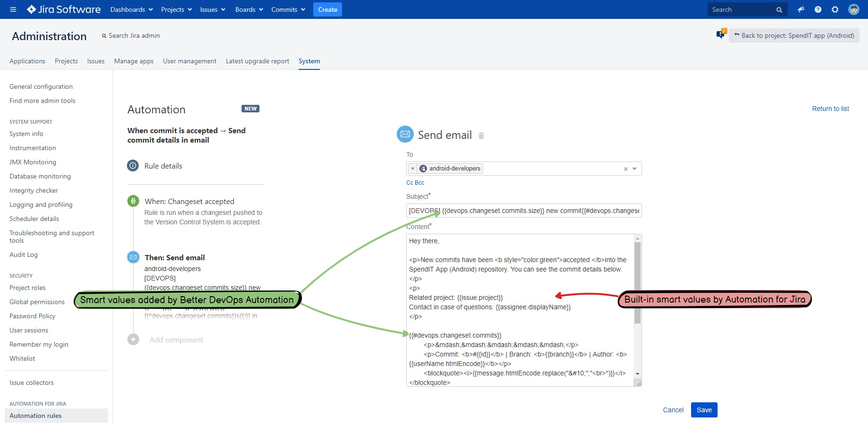
Task: Open the Projects dropdown menu
Action: click(x=176, y=9)
